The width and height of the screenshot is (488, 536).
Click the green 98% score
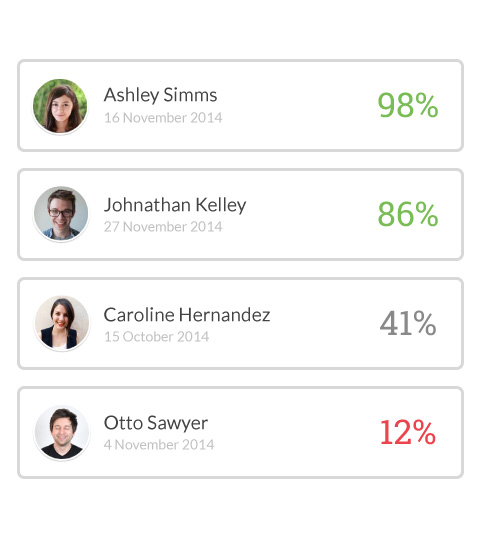[x=408, y=105]
